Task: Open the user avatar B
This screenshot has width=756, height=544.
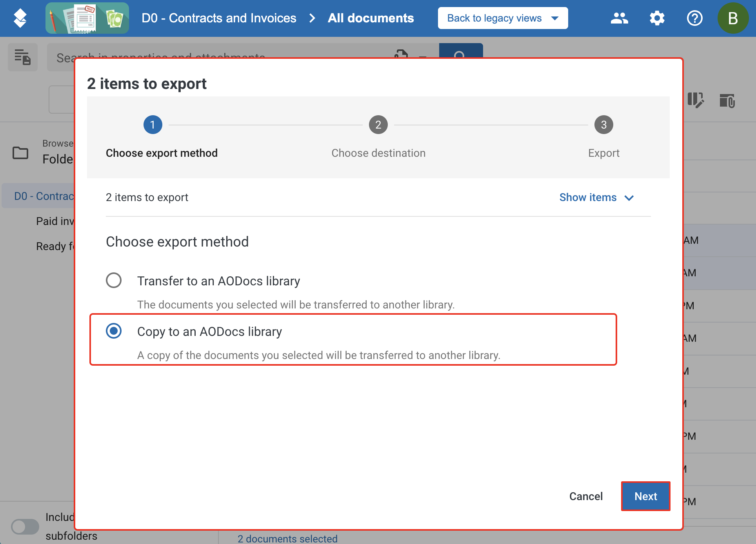Action: click(x=732, y=18)
